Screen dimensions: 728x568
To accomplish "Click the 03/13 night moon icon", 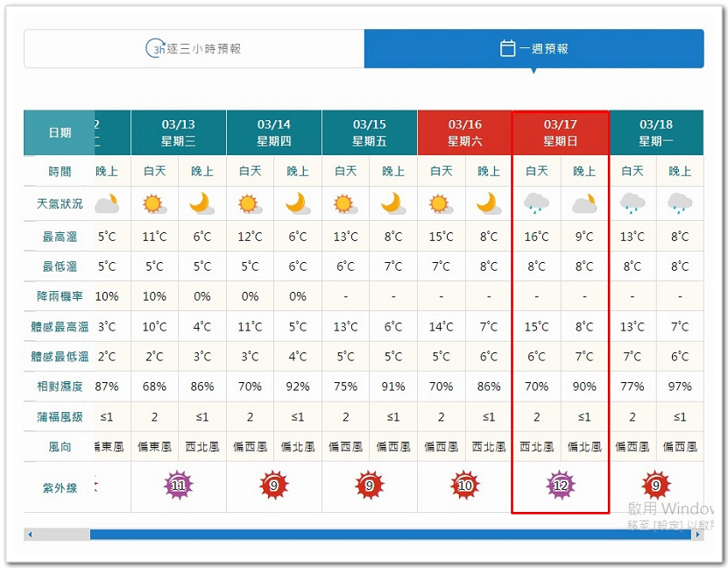I will [202, 204].
